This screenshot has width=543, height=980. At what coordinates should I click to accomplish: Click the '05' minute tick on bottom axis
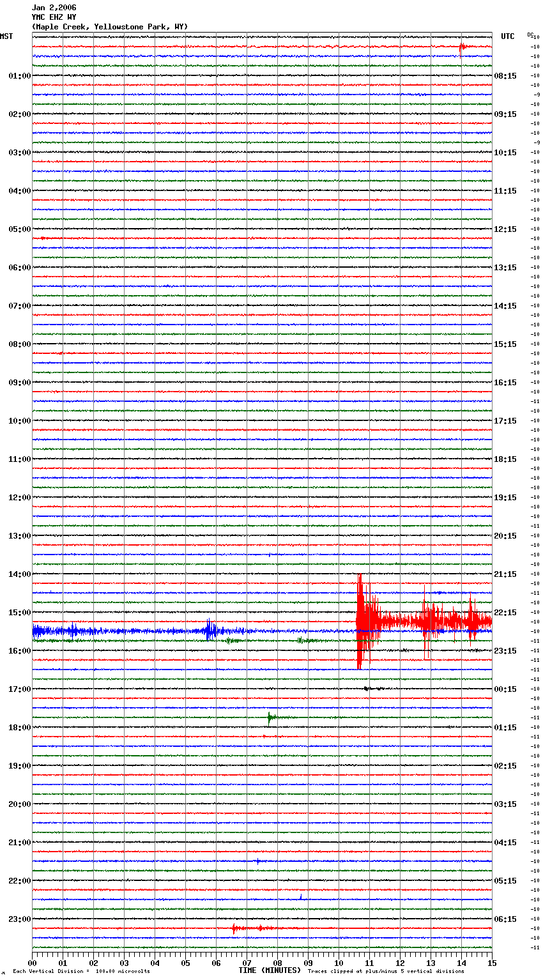185,963
